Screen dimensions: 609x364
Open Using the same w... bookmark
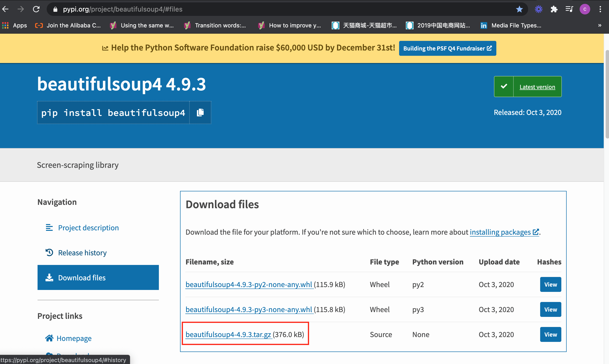(142, 25)
